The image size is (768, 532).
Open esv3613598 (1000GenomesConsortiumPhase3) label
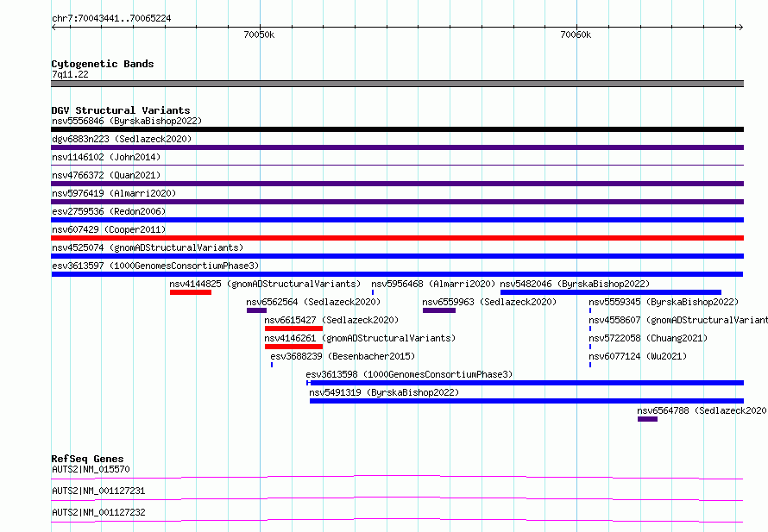click(x=409, y=374)
